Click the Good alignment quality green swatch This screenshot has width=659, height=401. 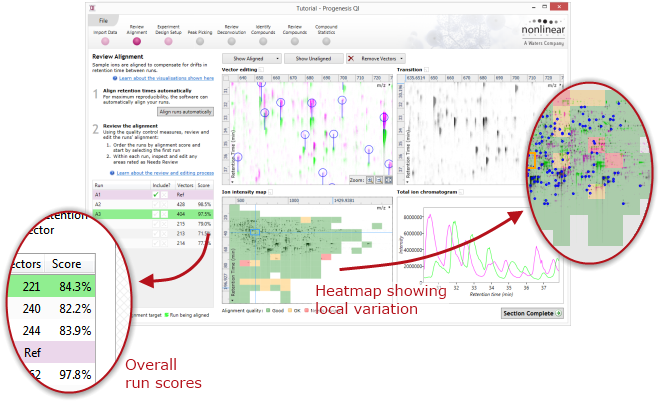(x=269, y=311)
